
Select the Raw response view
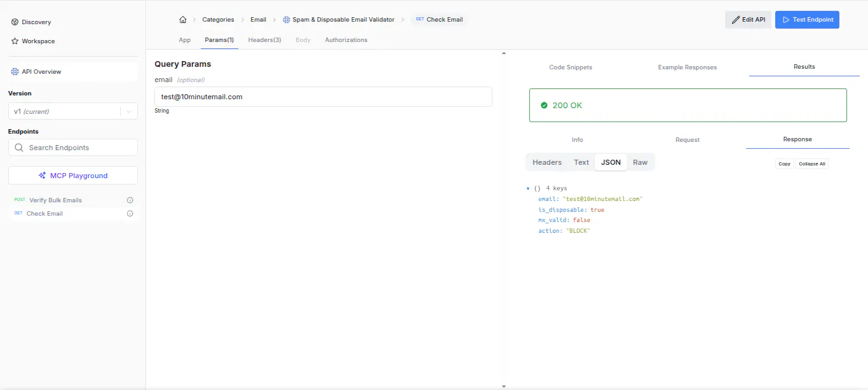(x=641, y=162)
